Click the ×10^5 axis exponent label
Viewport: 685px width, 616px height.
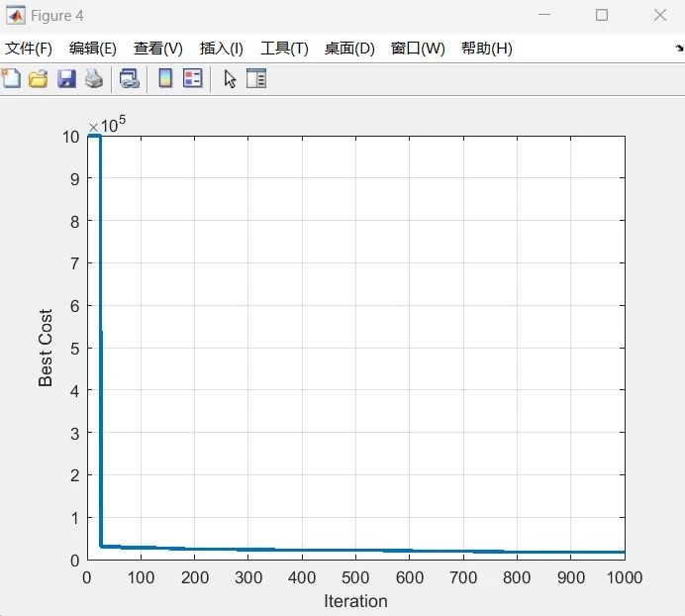point(107,124)
